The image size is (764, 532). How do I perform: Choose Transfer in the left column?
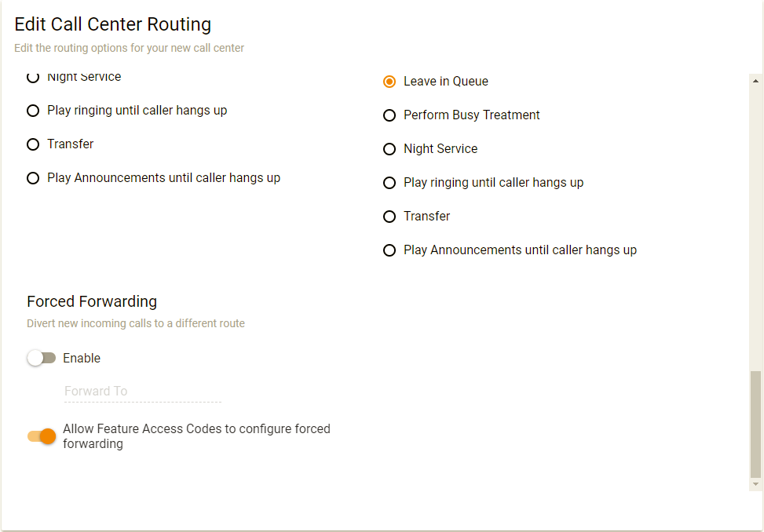pos(33,144)
